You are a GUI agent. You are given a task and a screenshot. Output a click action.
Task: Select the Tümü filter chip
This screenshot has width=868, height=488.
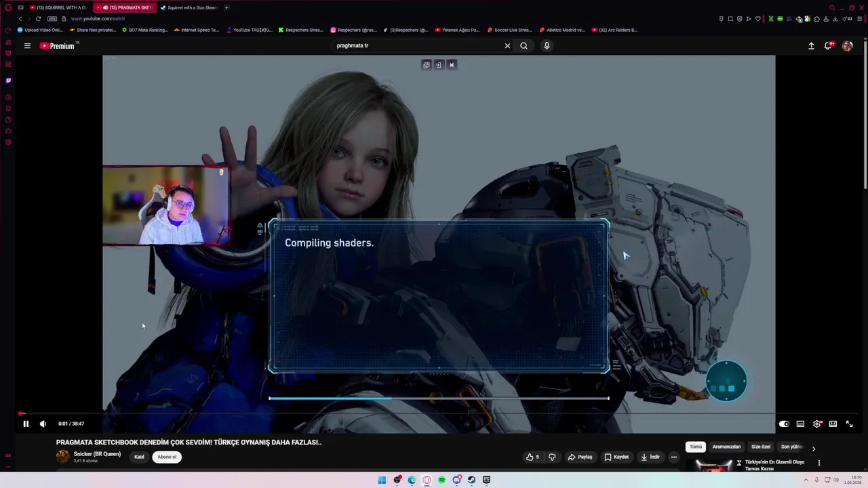(696, 447)
